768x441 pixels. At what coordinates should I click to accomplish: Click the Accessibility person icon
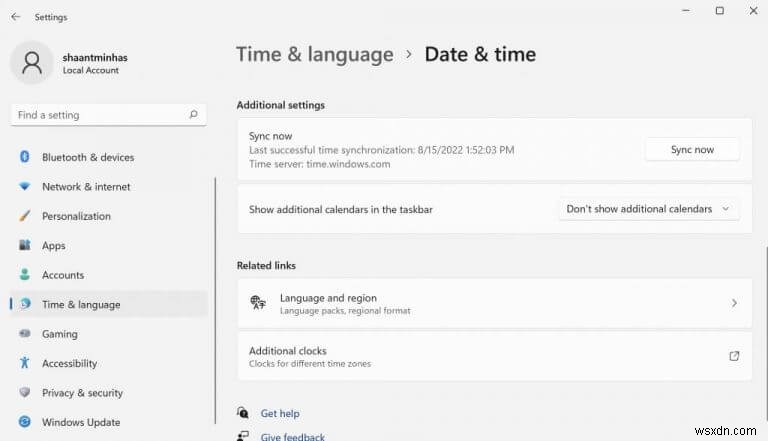(25, 363)
